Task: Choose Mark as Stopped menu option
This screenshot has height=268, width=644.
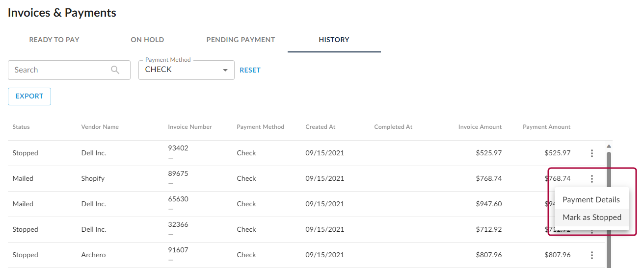Action: click(x=591, y=218)
